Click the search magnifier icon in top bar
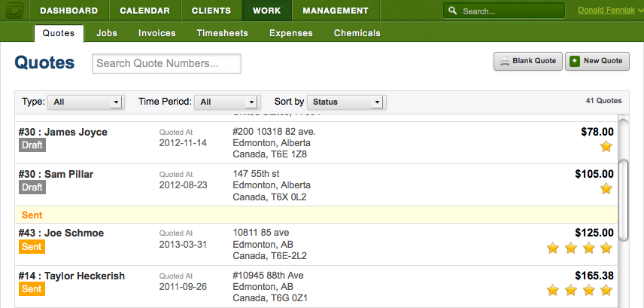The width and height of the screenshot is (644, 308). 453,11
